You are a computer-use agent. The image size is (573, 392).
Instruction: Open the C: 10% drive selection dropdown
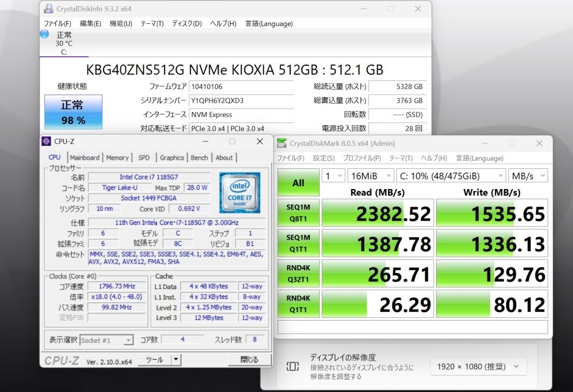pyautogui.click(x=451, y=176)
